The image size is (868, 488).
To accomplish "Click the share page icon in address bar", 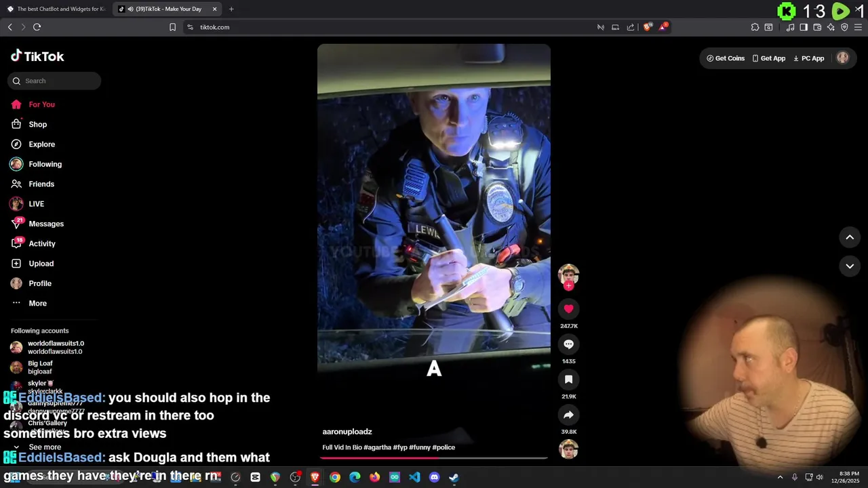I will point(631,27).
